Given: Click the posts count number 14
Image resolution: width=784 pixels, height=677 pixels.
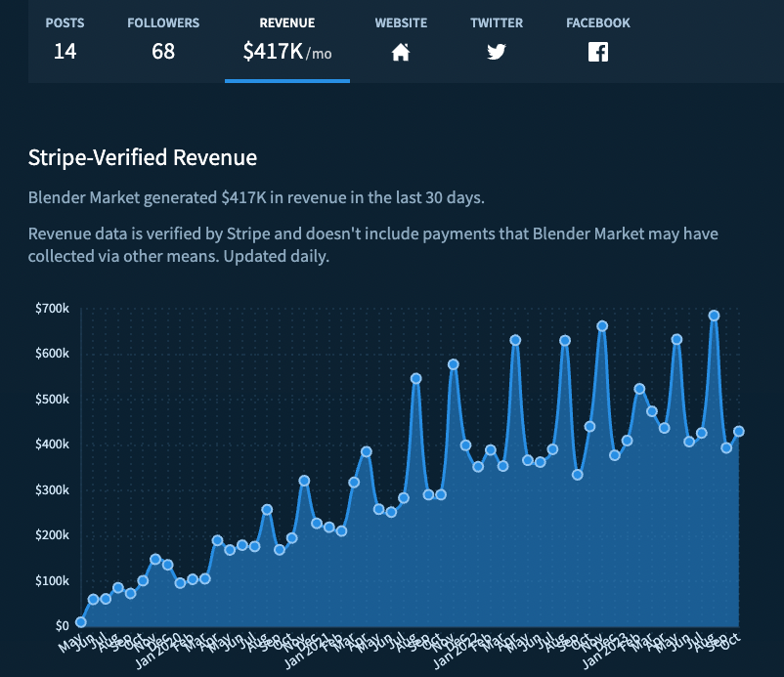Looking at the screenshot, I should (x=65, y=52).
